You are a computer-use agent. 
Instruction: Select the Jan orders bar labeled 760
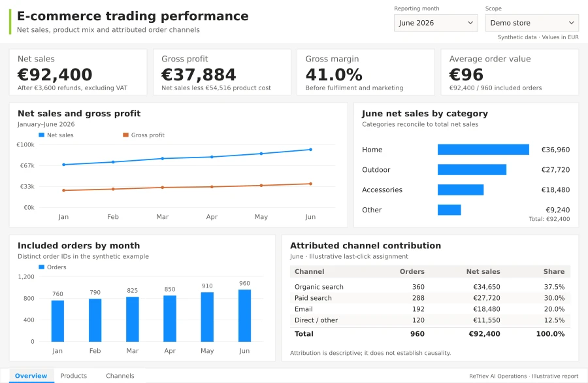coord(57,321)
